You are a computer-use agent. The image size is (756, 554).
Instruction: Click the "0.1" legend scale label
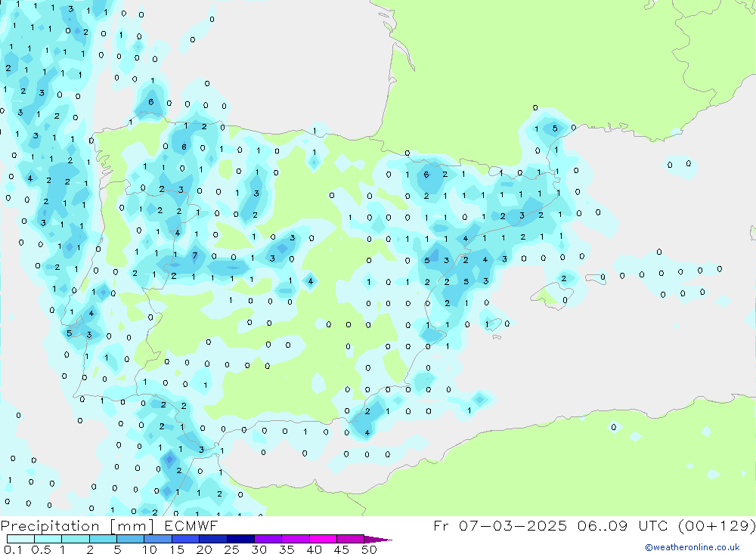13,549
